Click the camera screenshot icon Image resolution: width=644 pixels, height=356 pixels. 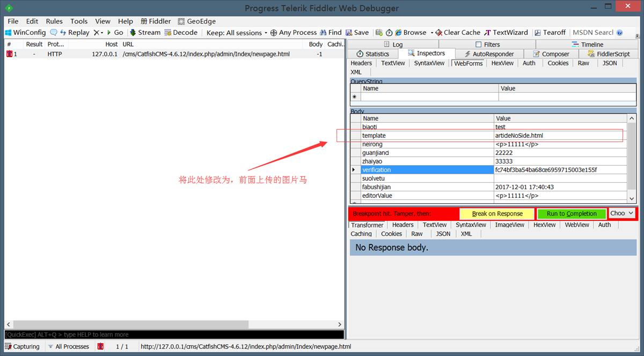click(x=379, y=32)
